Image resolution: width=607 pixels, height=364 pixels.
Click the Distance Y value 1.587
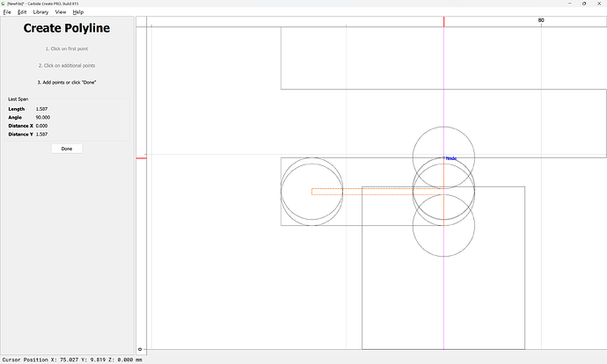(41, 135)
